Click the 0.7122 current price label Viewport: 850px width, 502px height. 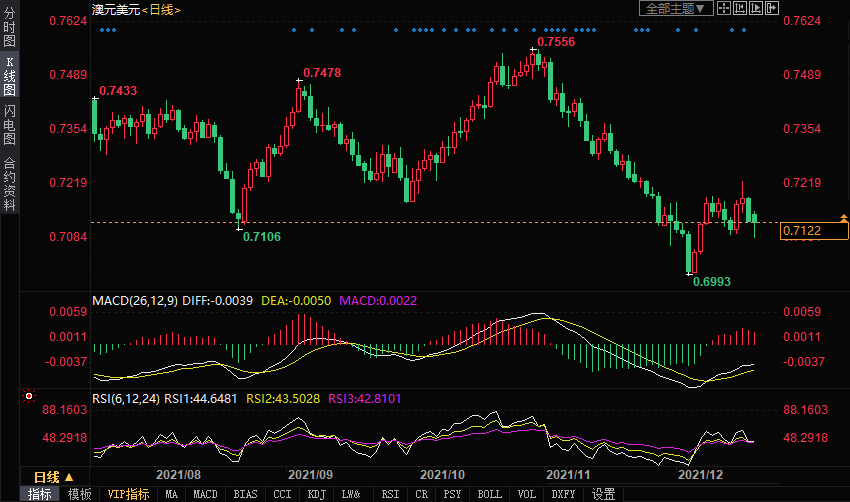[815, 232]
